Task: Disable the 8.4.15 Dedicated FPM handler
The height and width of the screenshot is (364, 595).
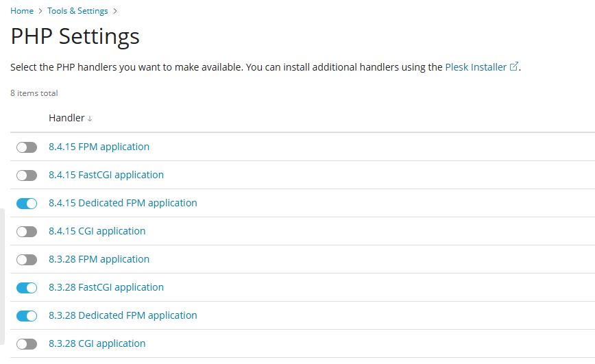Action: (27, 204)
